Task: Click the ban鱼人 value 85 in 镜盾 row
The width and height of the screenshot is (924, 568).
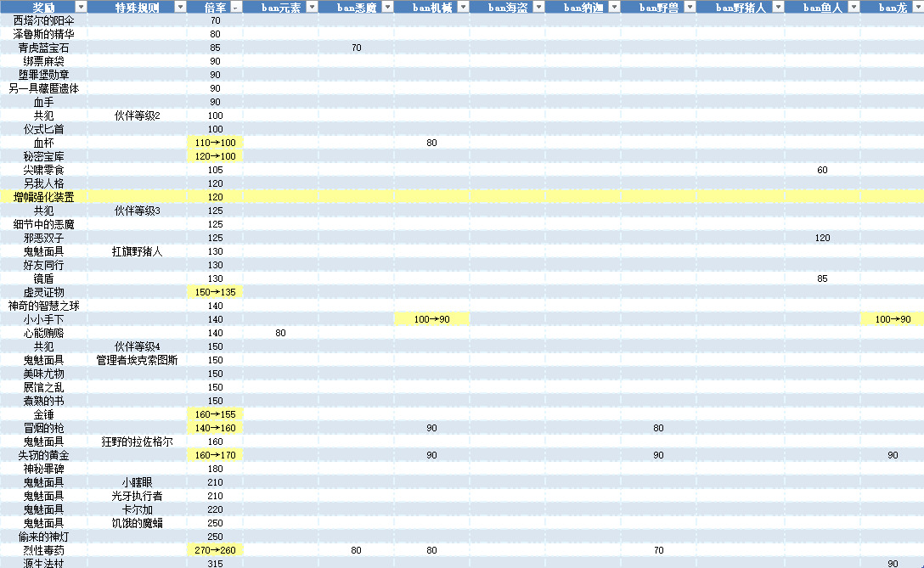Action: tap(822, 278)
